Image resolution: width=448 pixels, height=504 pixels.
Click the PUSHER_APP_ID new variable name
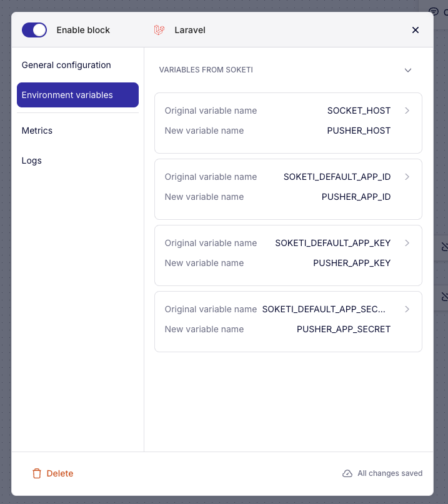click(x=356, y=197)
